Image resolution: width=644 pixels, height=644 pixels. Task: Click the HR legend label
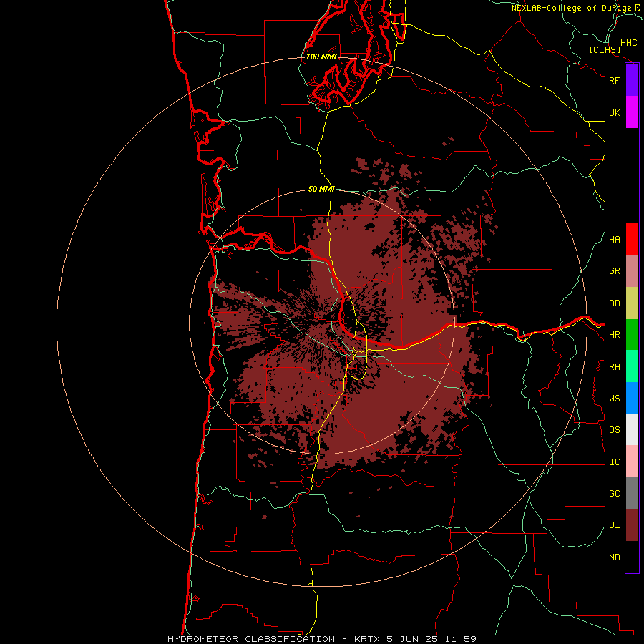coord(614,335)
